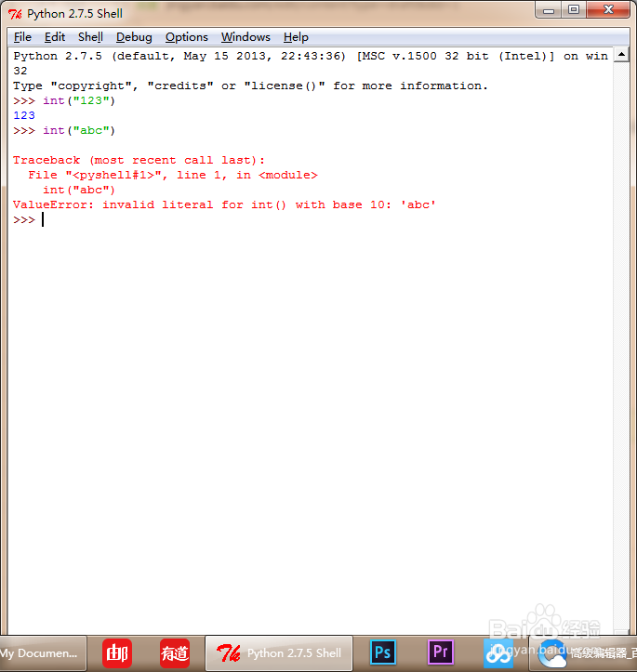Image resolution: width=637 pixels, height=672 pixels.
Task: Open the Options menu
Action: pyautogui.click(x=187, y=37)
